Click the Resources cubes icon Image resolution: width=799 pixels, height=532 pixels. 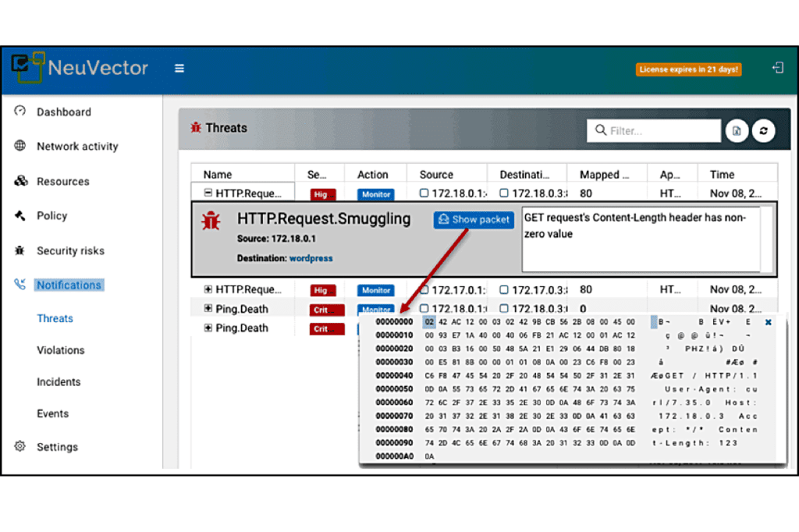coord(20,181)
